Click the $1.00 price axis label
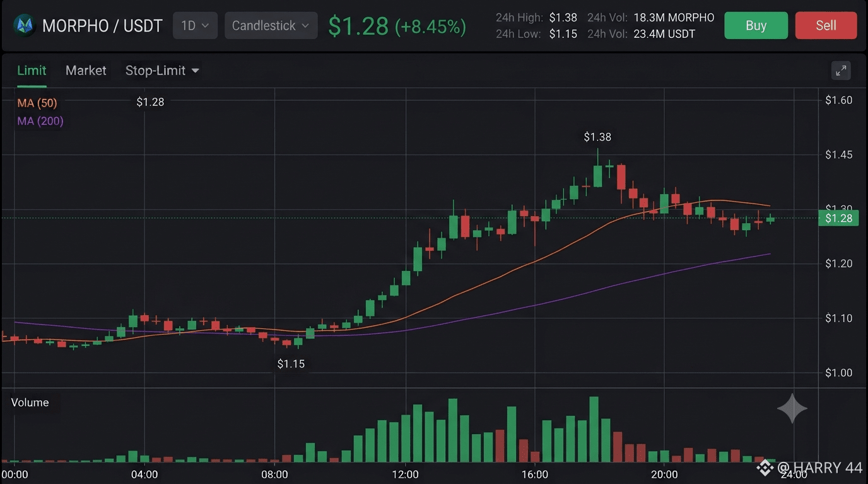The image size is (868, 484). click(x=839, y=372)
